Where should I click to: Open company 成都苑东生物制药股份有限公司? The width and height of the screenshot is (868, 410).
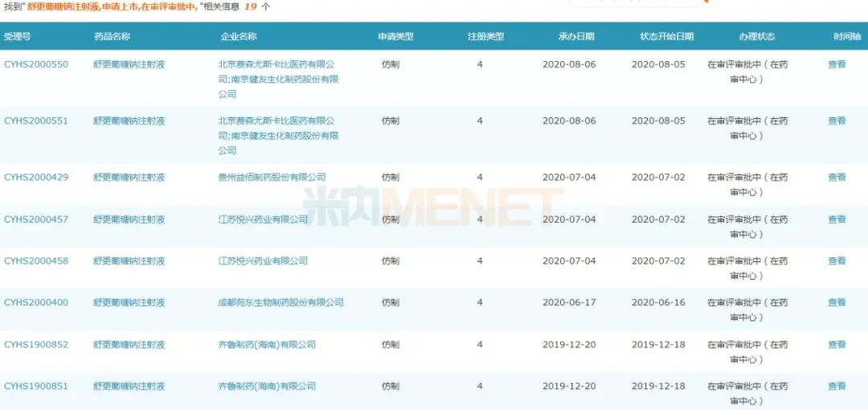(280, 302)
